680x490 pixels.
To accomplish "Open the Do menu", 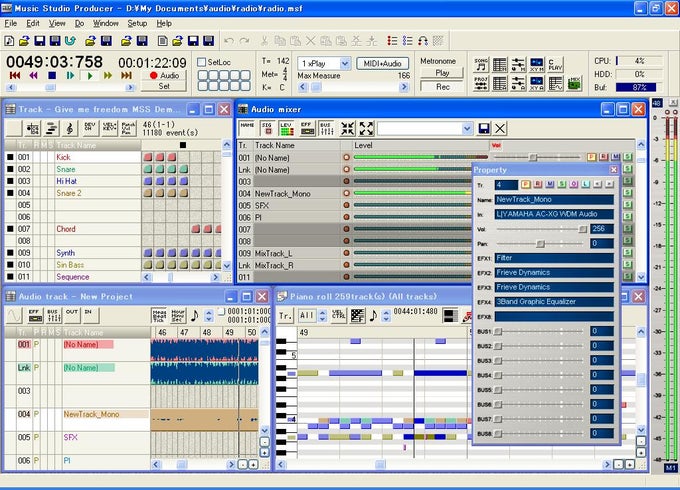I will click(x=79, y=23).
